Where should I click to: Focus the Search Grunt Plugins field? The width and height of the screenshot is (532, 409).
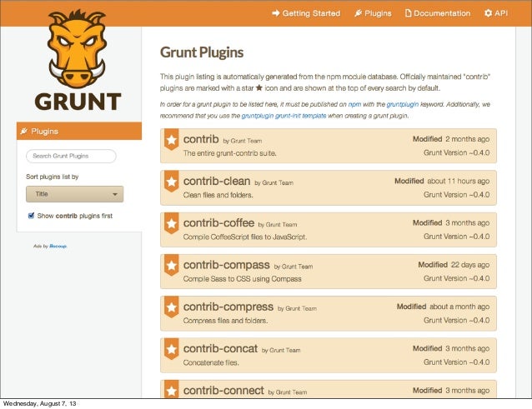pos(71,157)
